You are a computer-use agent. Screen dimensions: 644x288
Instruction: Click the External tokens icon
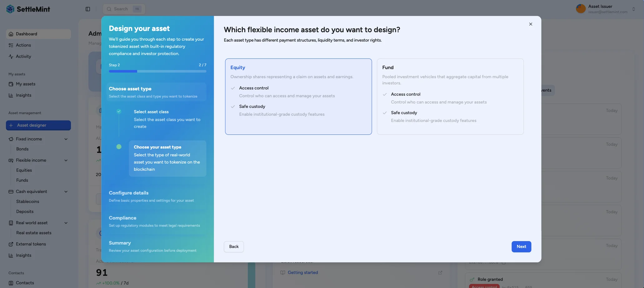click(11, 244)
